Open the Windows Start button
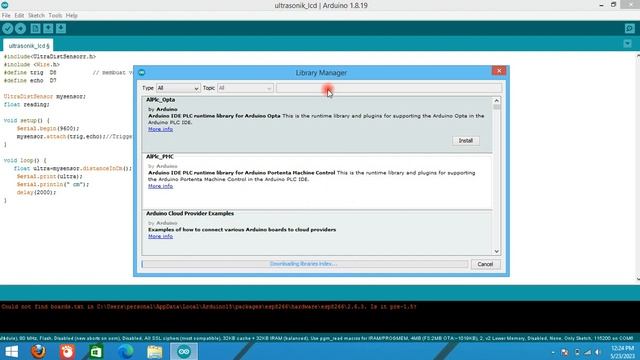Viewport: 640px width, 360px height. click(11, 351)
